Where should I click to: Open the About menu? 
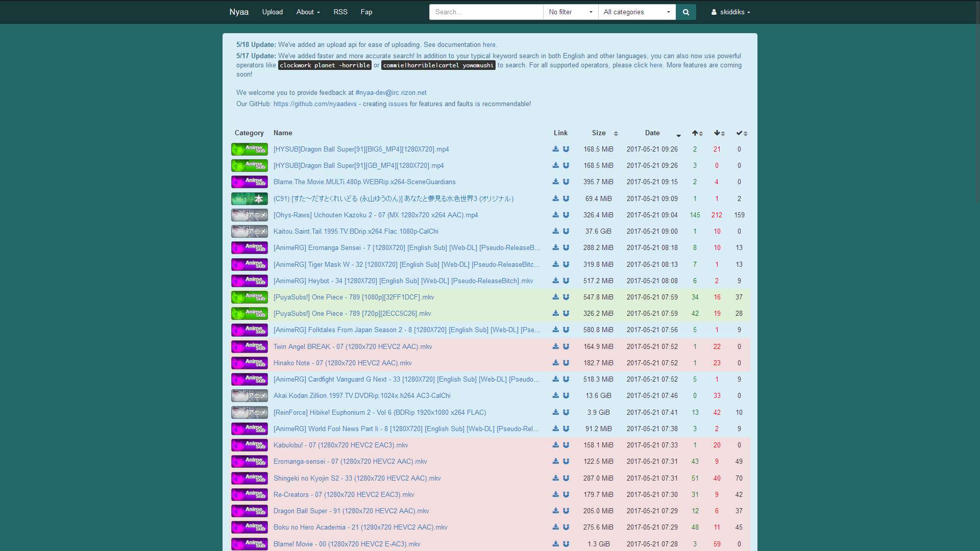[308, 12]
